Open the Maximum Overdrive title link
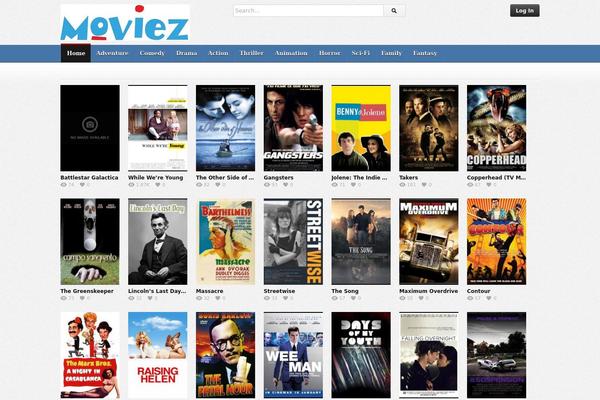Image resolution: width=600 pixels, height=400 pixels. [429, 291]
